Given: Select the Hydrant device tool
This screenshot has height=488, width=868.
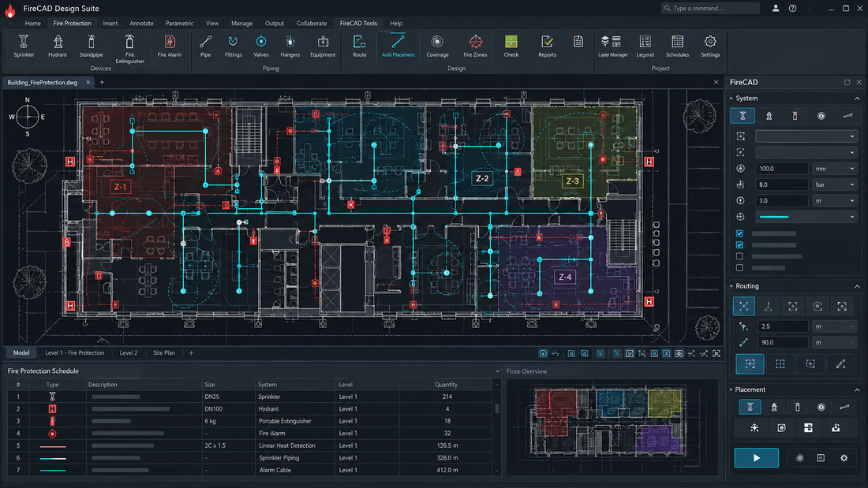Looking at the screenshot, I should pyautogui.click(x=58, y=47).
